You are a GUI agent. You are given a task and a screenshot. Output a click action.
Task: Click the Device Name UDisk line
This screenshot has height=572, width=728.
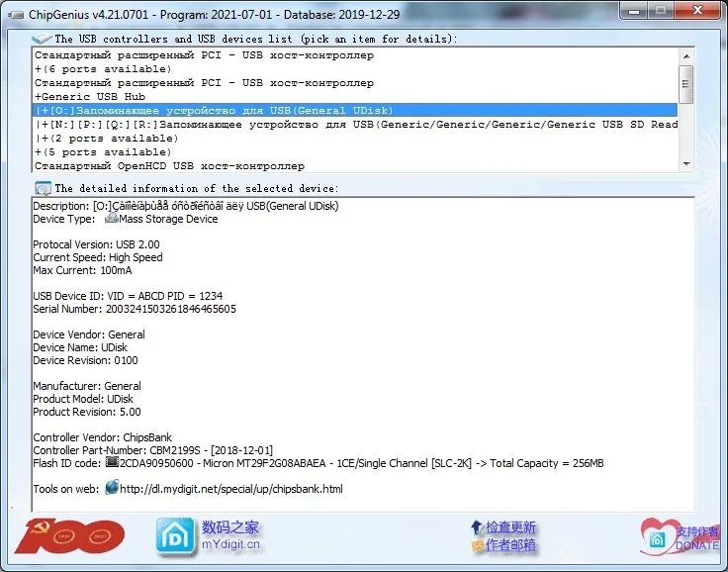click(80, 347)
